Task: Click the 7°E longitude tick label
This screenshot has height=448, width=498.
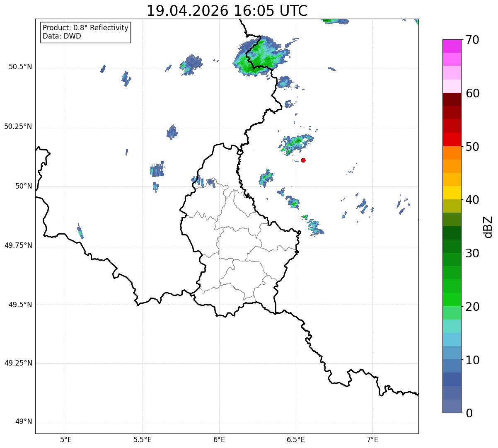Action: tap(372, 439)
